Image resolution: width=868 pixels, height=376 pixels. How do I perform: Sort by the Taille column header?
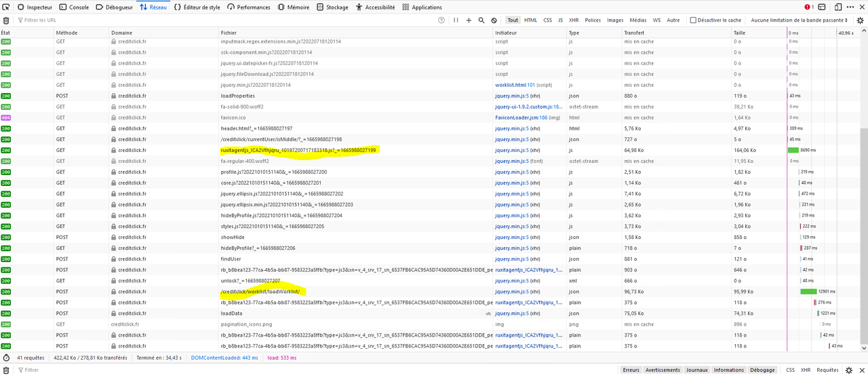coord(759,33)
